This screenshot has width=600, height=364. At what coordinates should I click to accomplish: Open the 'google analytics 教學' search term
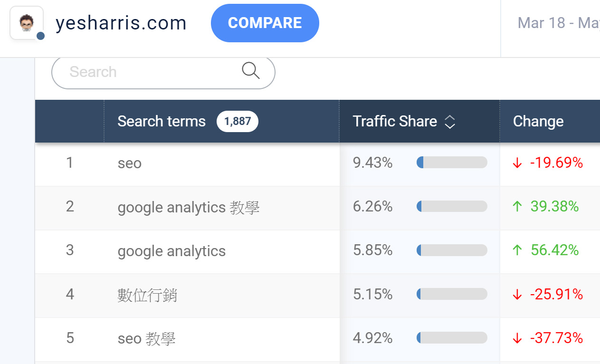pos(189,207)
